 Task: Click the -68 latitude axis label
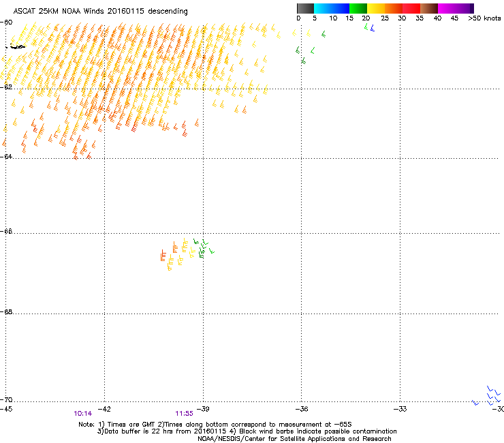click(x=6, y=312)
